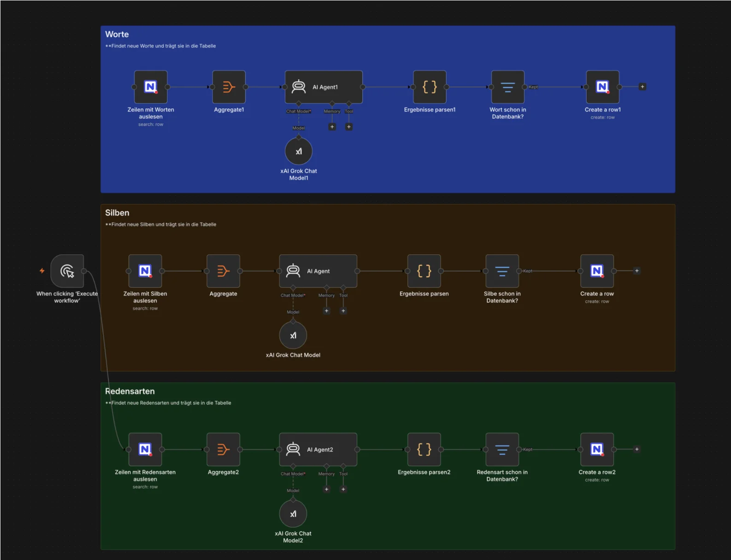Image resolution: width=731 pixels, height=560 pixels.
Task: Select the 'Ergebnisse parsen' code node
Action: 424,271
